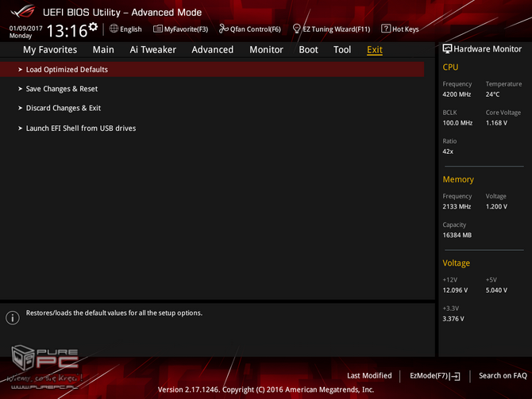This screenshot has height=399, width=532.
Task: Switch to EzMode(F7)
Action: point(430,376)
